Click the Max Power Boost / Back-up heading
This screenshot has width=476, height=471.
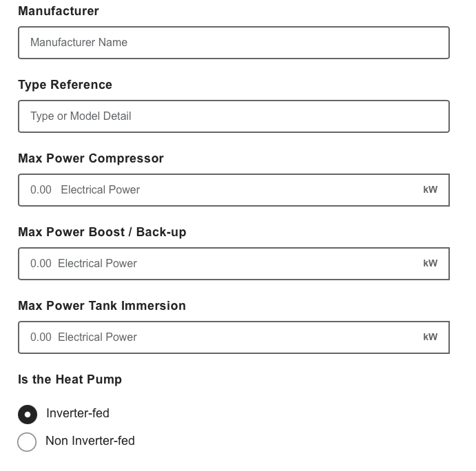pyautogui.click(x=102, y=232)
